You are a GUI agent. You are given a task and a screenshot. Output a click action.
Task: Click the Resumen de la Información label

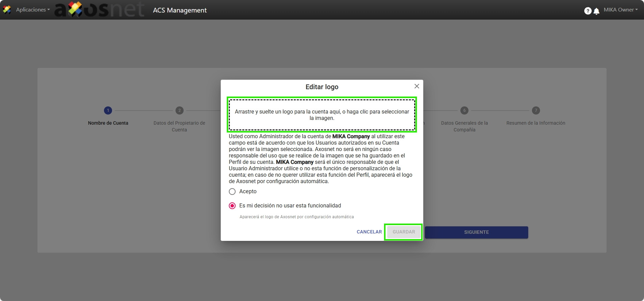pyautogui.click(x=536, y=123)
